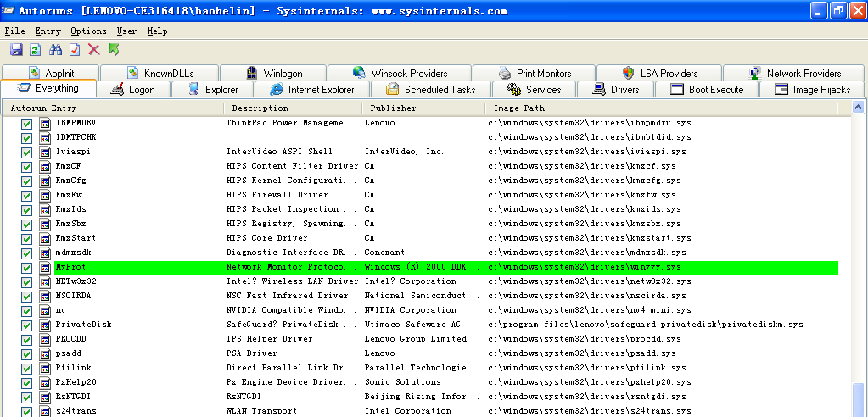Select the LSA Providers tab
This screenshot has height=417, width=868.
coord(658,73)
